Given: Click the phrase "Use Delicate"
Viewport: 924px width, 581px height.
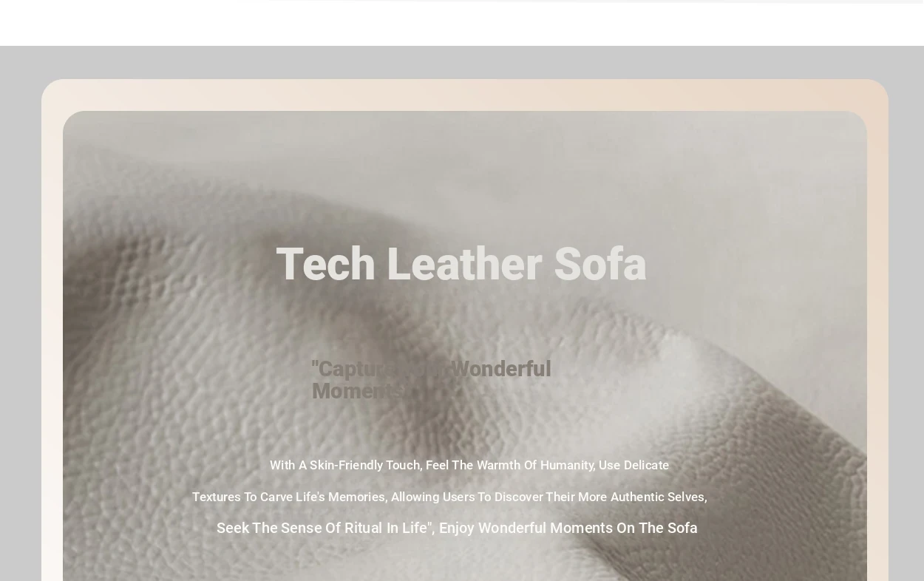Looking at the screenshot, I should (x=634, y=465).
